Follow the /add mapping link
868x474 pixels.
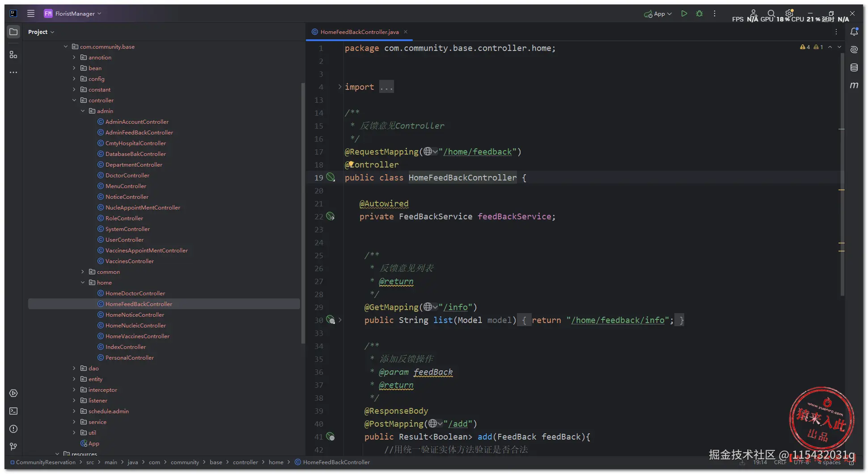point(458,424)
